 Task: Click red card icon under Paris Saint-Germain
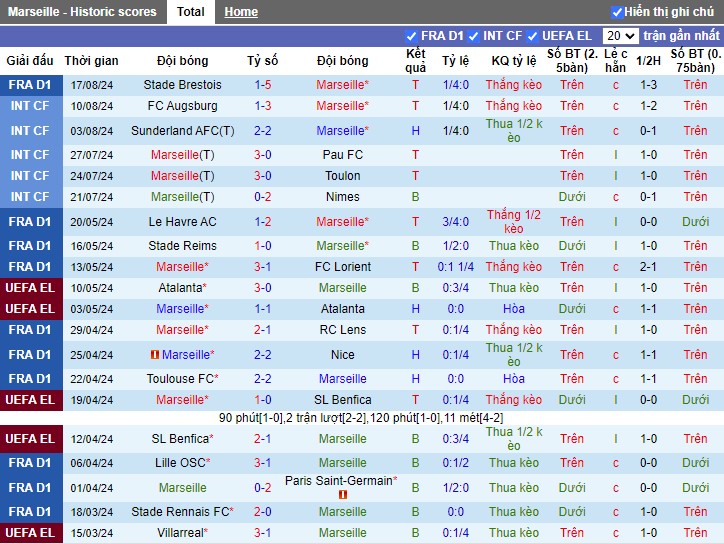pyautogui.click(x=343, y=495)
